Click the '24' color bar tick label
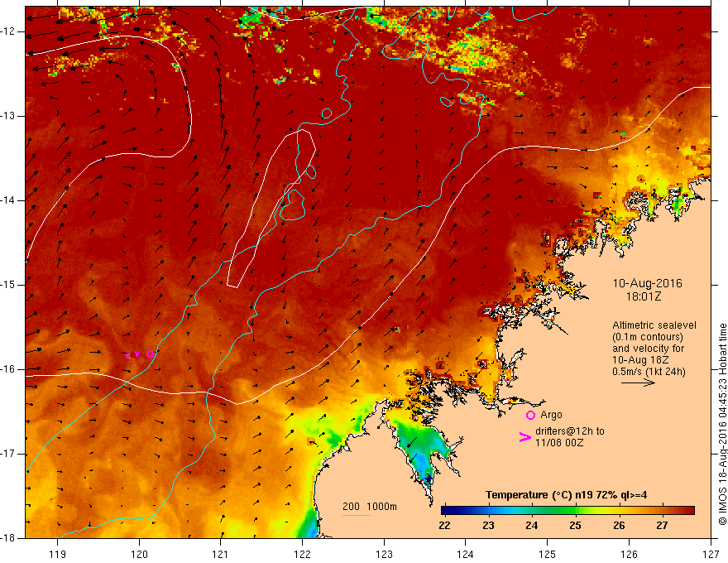This screenshot has width=728, height=563. pos(532,526)
